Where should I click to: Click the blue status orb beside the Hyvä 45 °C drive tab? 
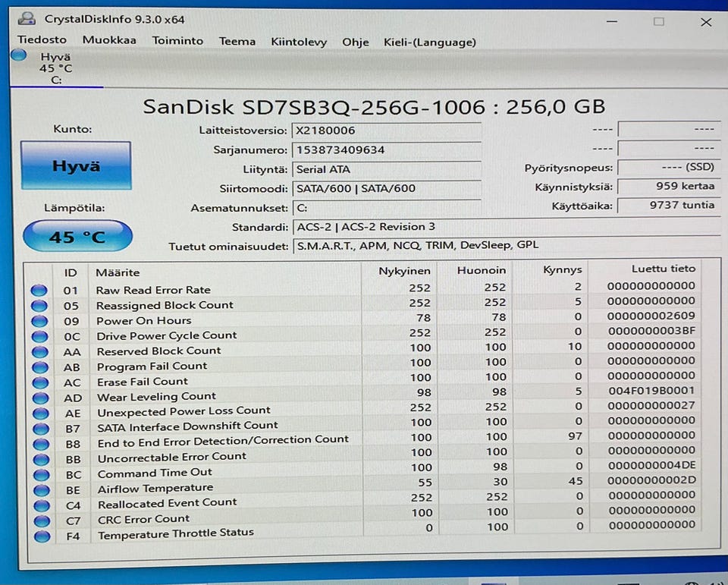click(18, 55)
